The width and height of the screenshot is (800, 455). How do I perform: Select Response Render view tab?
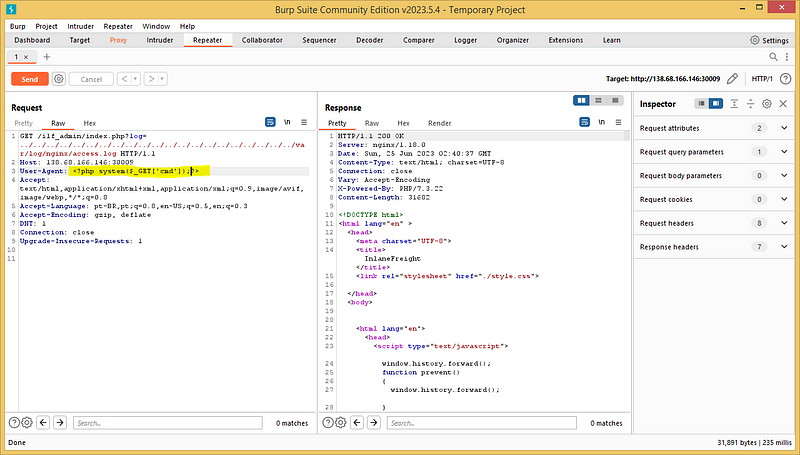pos(439,123)
